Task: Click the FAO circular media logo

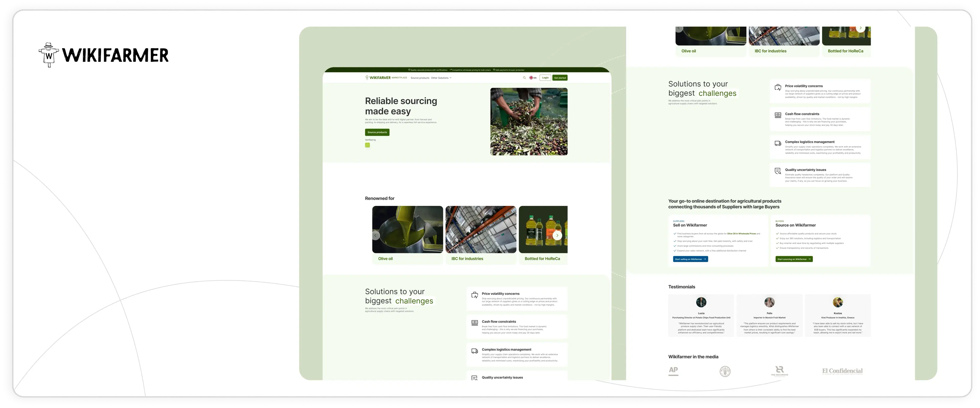Action: pyautogui.click(x=725, y=371)
